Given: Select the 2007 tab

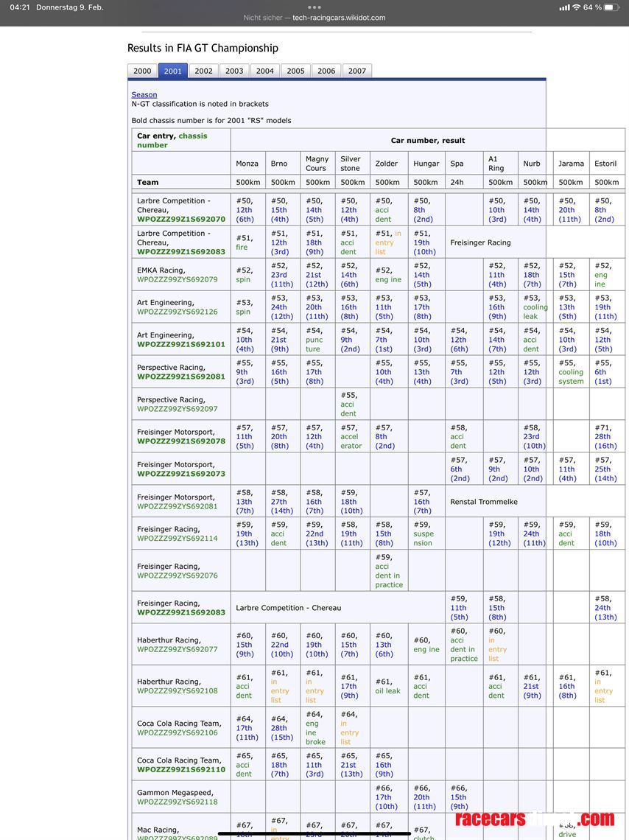Looking at the screenshot, I should [357, 71].
